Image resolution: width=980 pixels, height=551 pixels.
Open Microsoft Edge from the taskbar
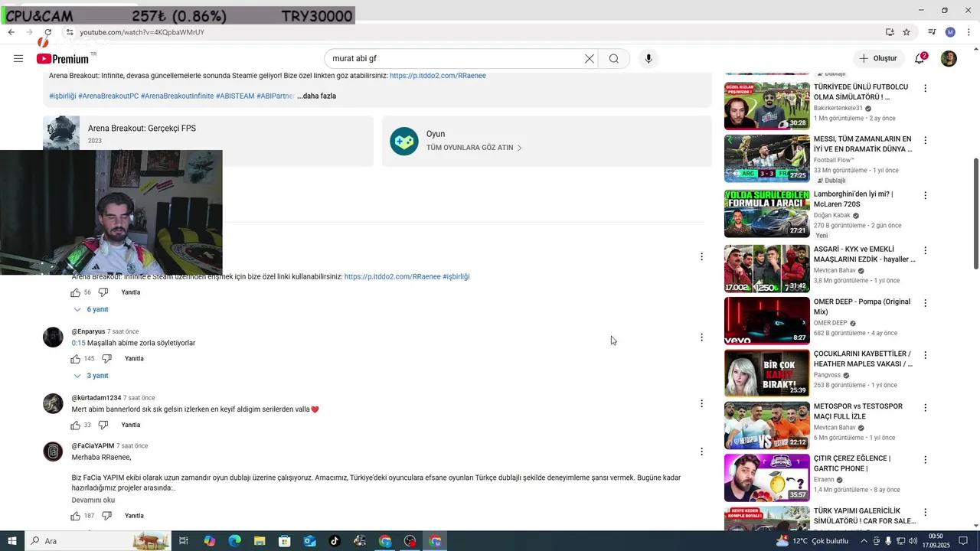click(234, 541)
